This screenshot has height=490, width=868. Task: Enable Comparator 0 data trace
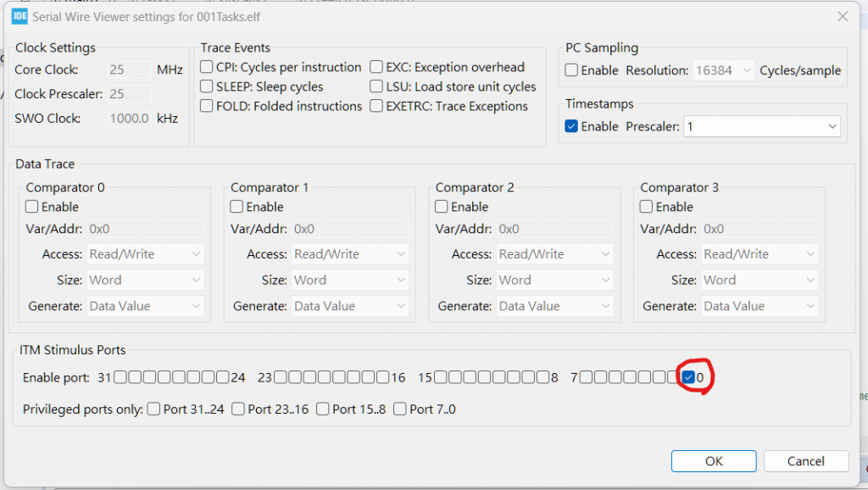32,207
